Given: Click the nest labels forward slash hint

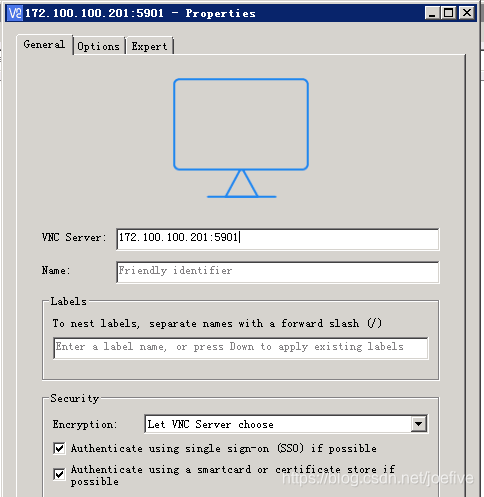Looking at the screenshot, I should (x=217, y=323).
